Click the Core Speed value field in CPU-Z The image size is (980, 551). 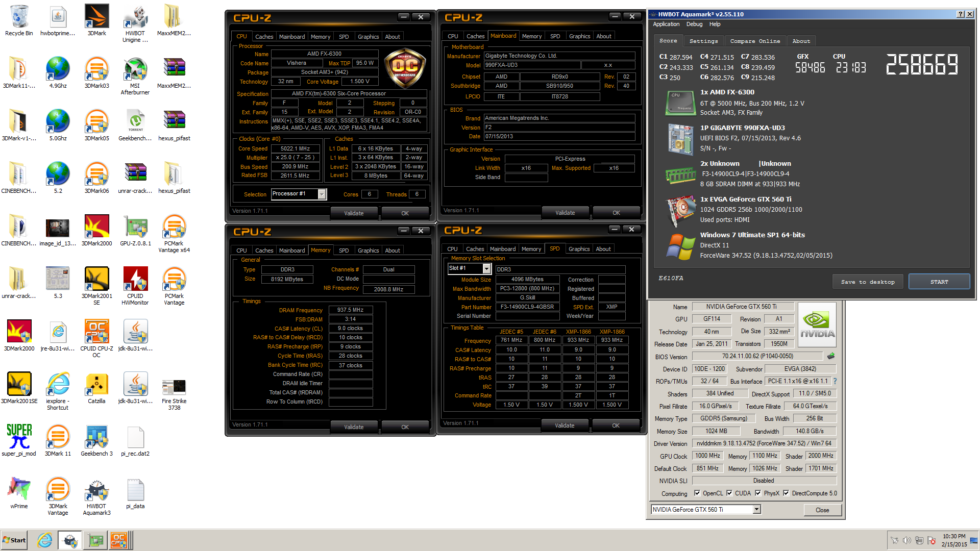point(295,148)
